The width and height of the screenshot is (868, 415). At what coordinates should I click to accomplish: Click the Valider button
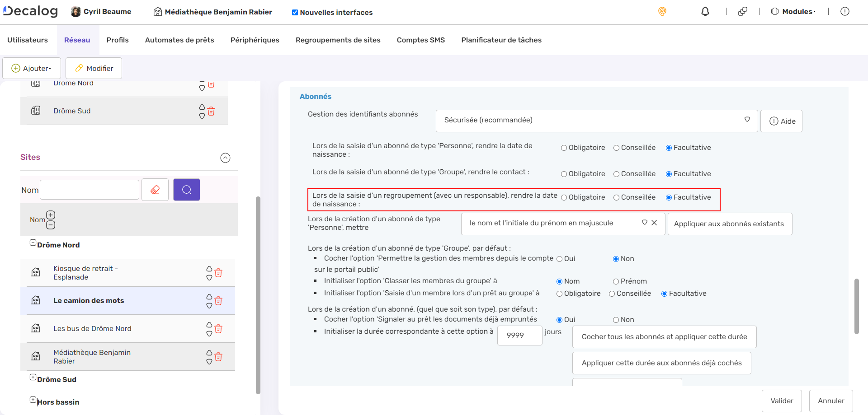click(782, 401)
